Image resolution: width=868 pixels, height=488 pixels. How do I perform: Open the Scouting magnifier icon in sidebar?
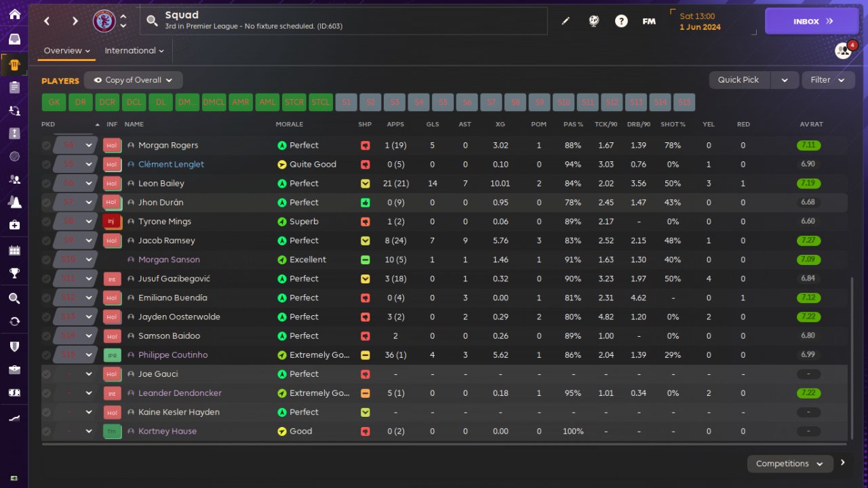(14, 298)
